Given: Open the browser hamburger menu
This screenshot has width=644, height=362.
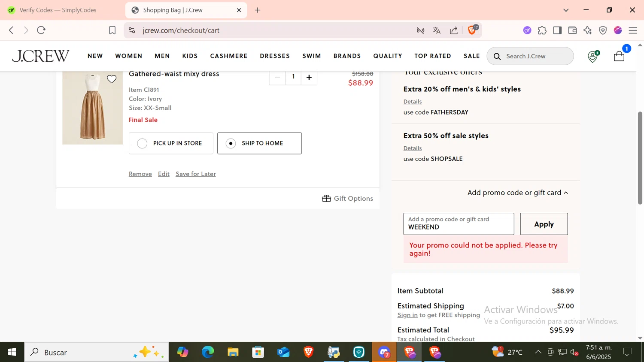Looking at the screenshot, I should (633, 30).
